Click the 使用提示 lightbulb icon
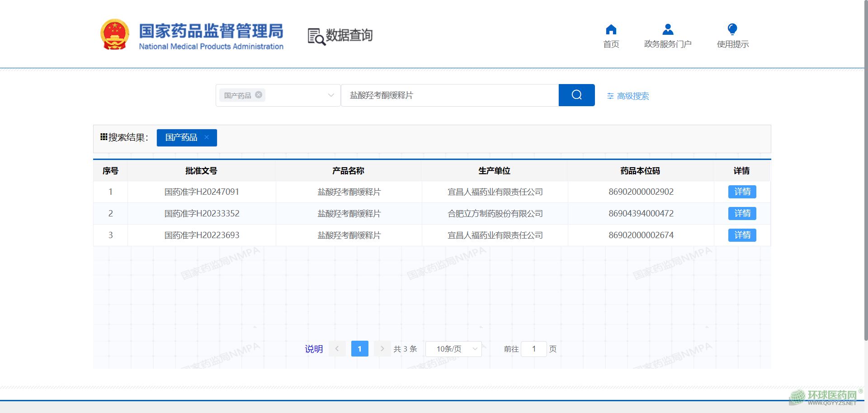This screenshot has width=868, height=413. [x=732, y=30]
